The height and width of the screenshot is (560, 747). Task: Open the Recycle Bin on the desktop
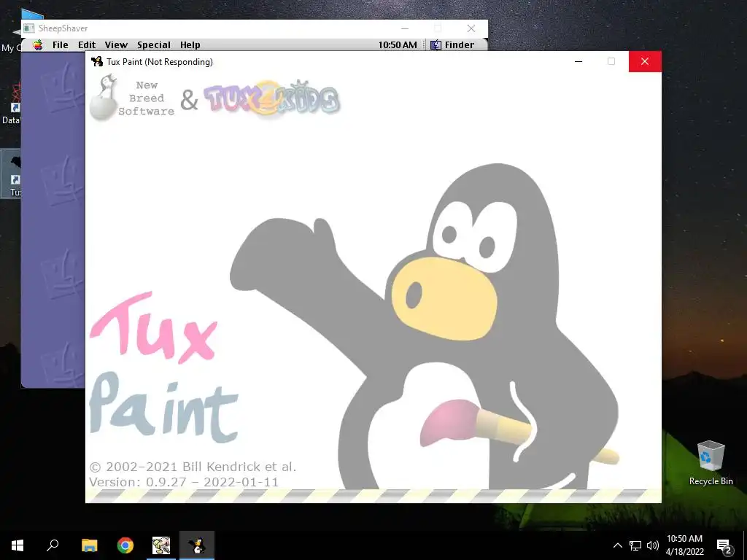point(711,463)
